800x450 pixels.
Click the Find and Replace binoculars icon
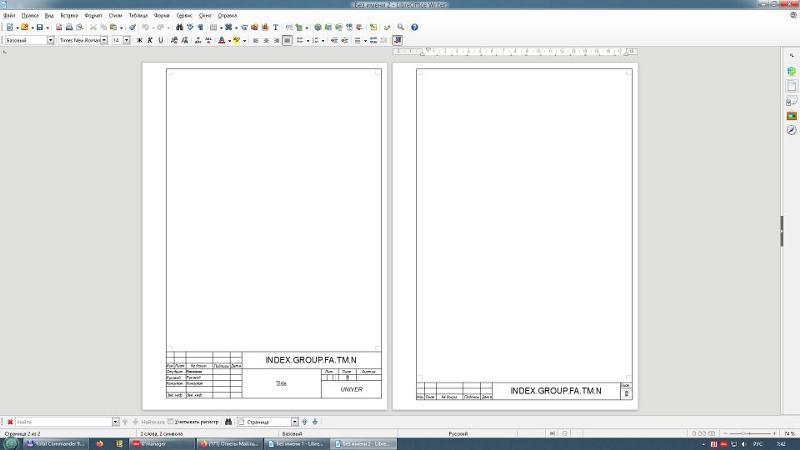pyautogui.click(x=180, y=27)
